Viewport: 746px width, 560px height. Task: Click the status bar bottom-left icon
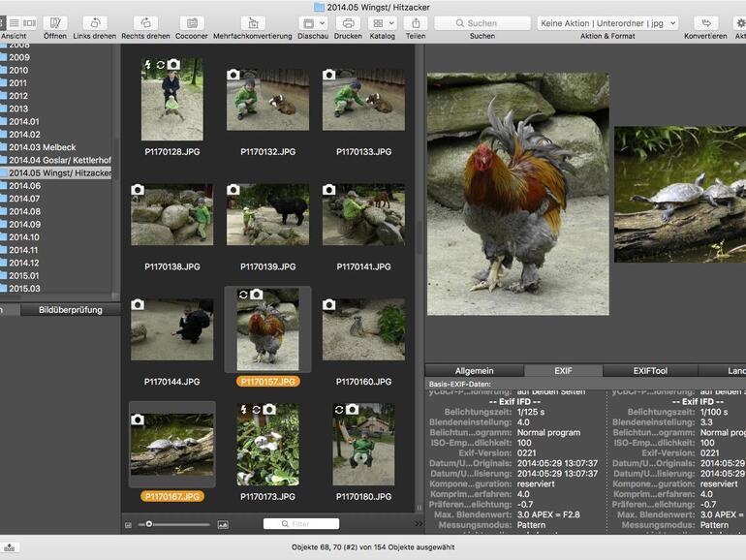tap(10, 547)
